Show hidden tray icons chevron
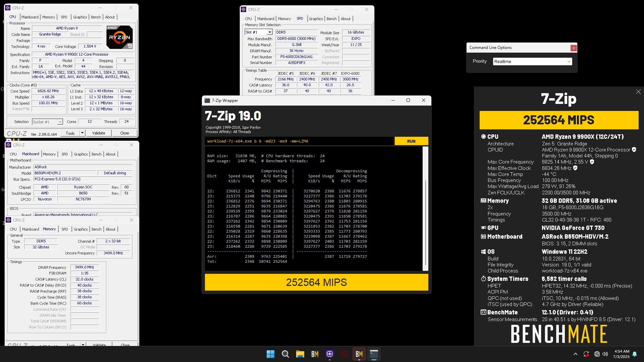The image size is (644, 362). tap(576, 354)
